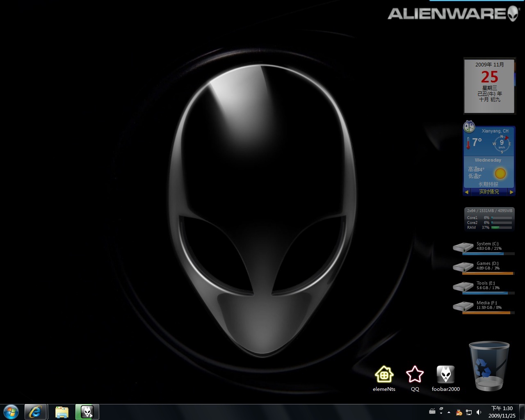This screenshot has height=420, width=525.
Task: Click the Tools (E:) drive icon
Action: (463, 287)
